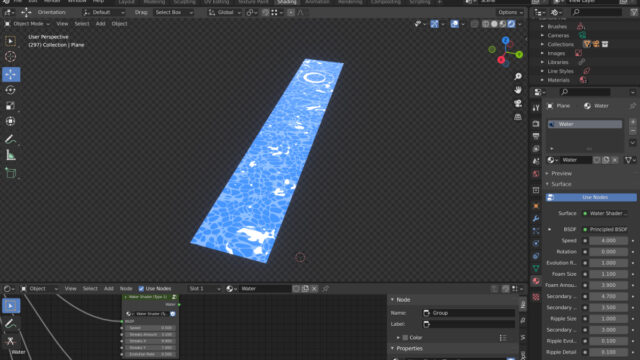Open the Global orientation dropdown
640x360 pixels.
click(x=224, y=13)
